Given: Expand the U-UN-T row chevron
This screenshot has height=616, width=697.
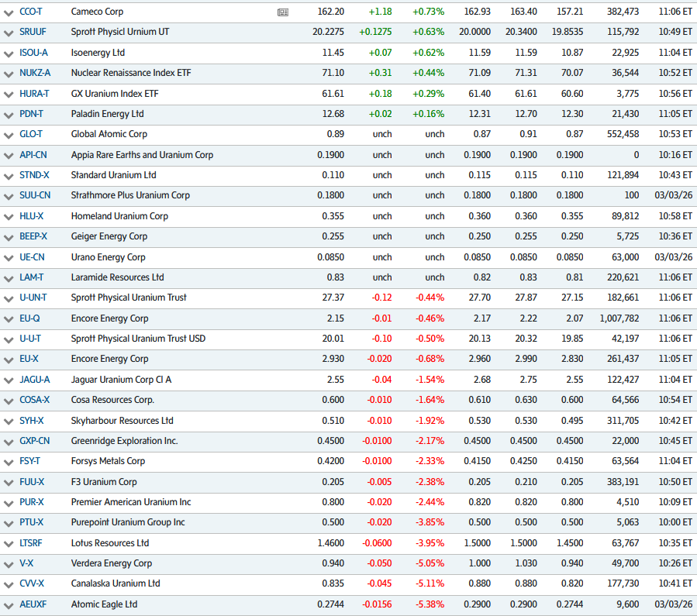Looking at the screenshot, I should pyautogui.click(x=9, y=299).
